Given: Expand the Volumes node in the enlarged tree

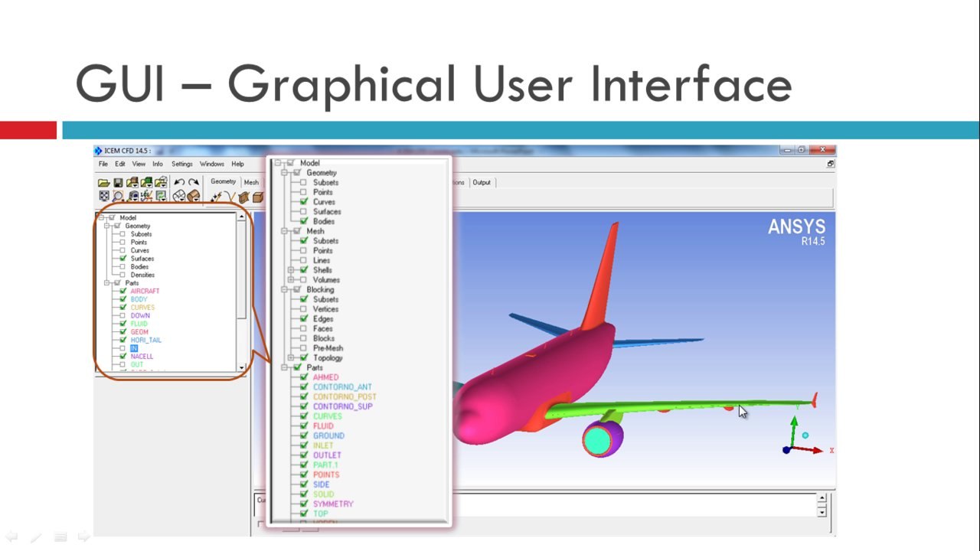Looking at the screenshot, I should (x=291, y=280).
